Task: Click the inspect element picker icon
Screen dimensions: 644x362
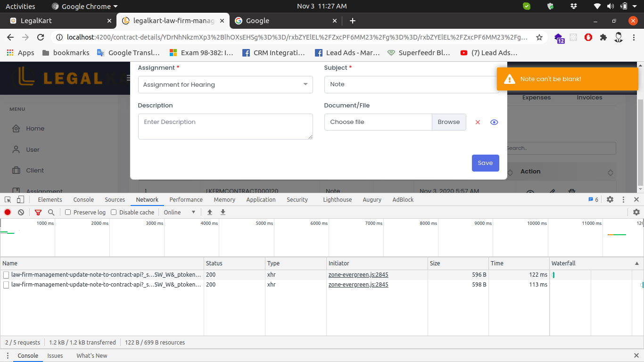Action: [8, 200]
